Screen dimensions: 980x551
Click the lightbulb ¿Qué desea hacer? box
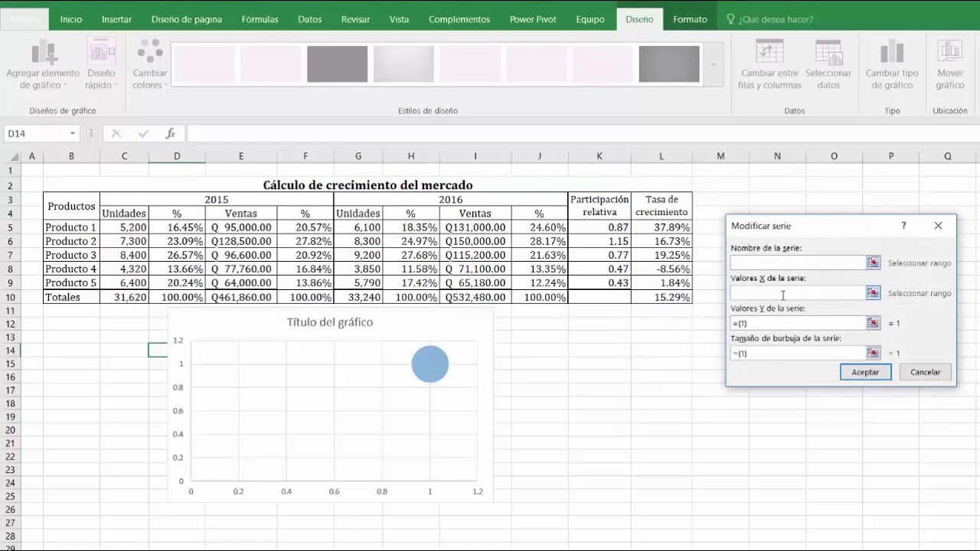[x=769, y=19]
